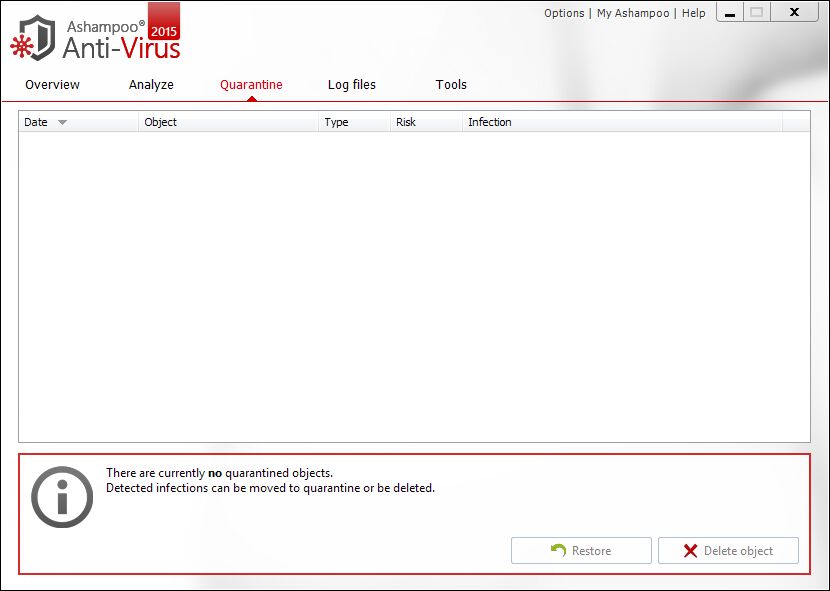Switch to the Analyze tab

pos(151,85)
